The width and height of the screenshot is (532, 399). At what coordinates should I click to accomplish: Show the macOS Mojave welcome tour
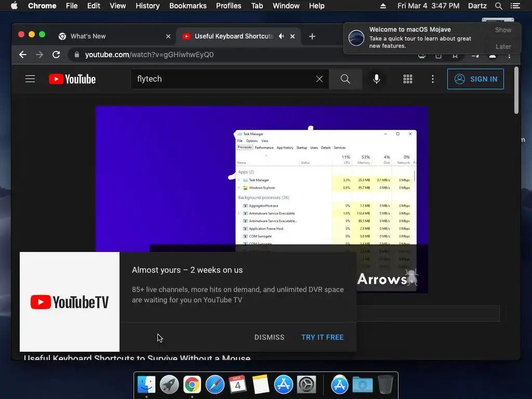[503, 30]
